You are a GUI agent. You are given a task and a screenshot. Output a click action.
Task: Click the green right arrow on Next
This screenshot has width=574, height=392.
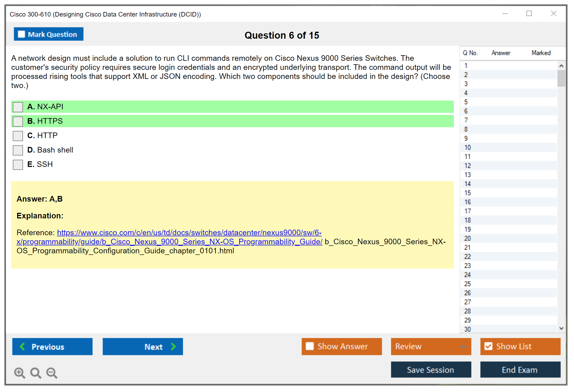(173, 346)
